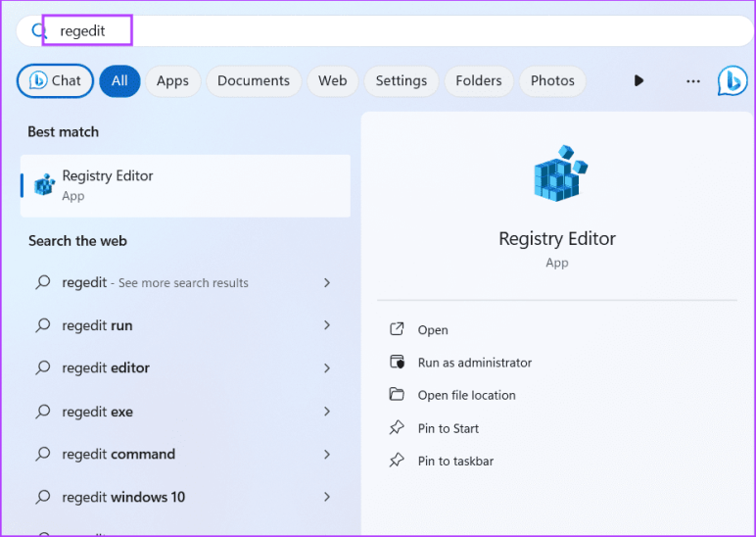
Task: Click the Registry Editor icon in Best match
Action: [44, 184]
